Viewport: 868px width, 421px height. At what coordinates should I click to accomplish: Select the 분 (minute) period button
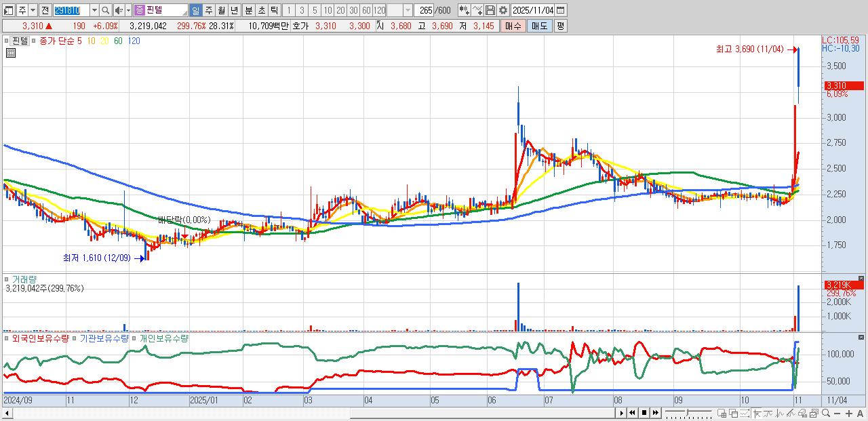[x=248, y=10]
